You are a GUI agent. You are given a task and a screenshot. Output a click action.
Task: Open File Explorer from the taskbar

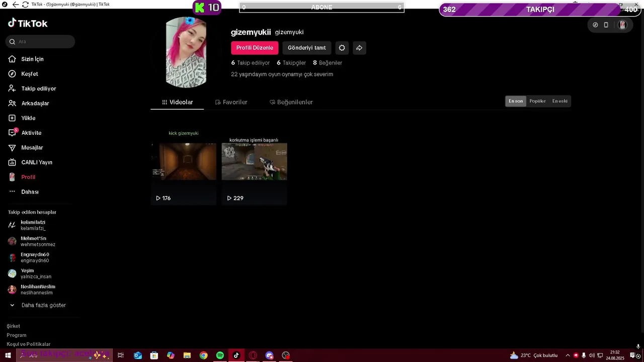(x=187, y=355)
